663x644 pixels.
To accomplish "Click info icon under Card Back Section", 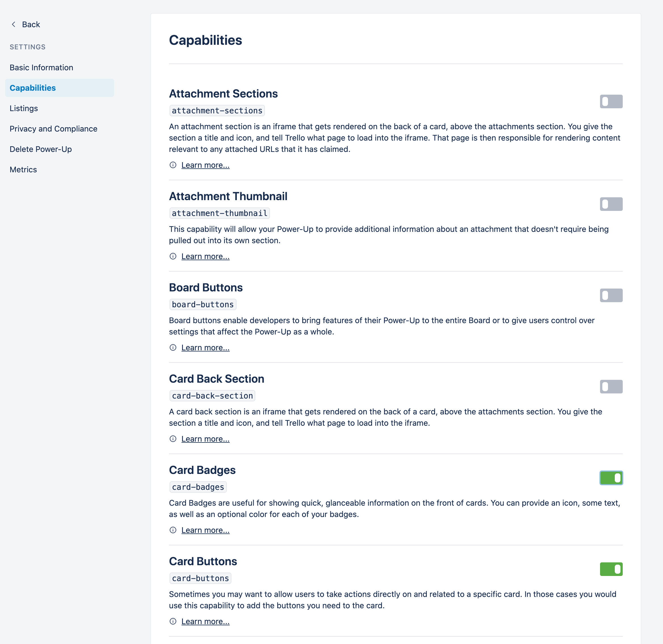I will [x=173, y=439].
